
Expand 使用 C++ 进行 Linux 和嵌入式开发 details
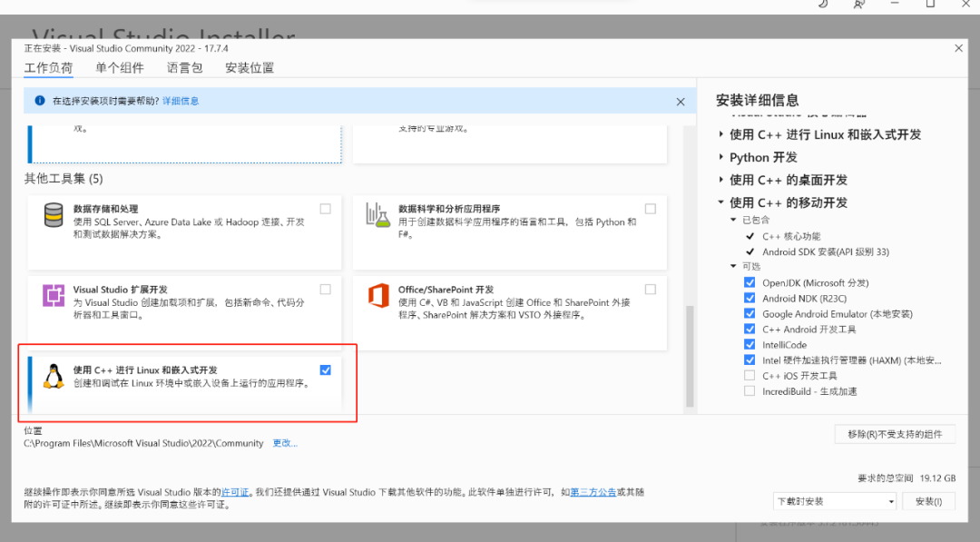[720, 134]
